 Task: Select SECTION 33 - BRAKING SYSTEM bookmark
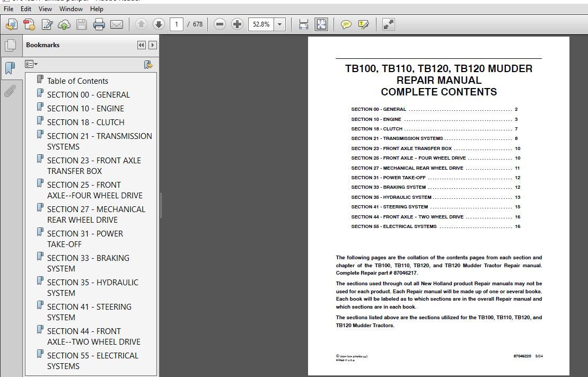[x=88, y=264]
